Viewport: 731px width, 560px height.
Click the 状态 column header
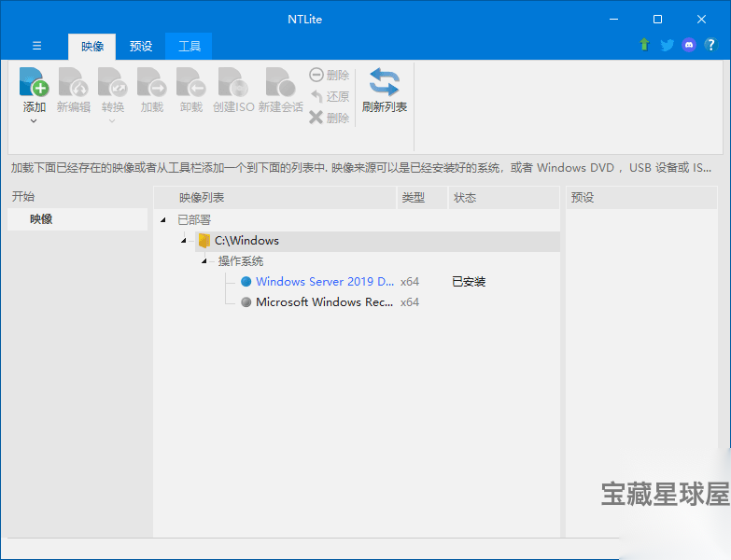(504, 198)
